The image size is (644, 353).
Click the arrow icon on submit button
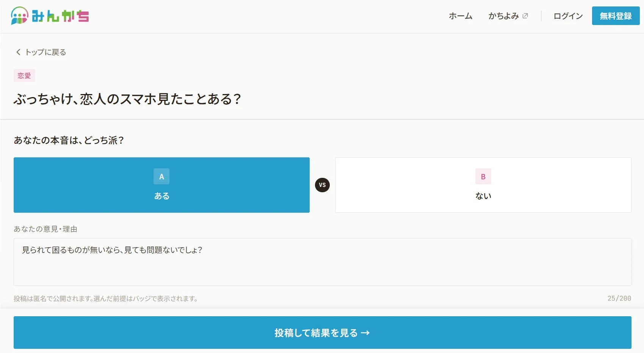pyautogui.click(x=365, y=333)
